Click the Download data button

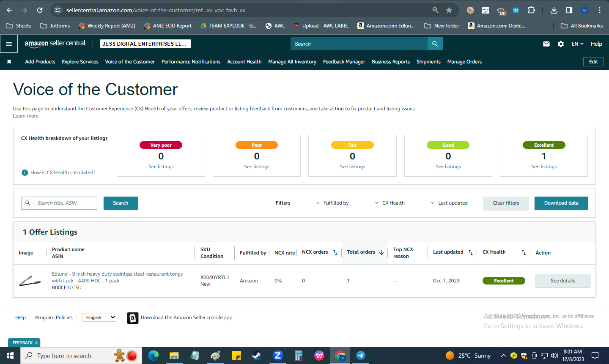click(x=561, y=203)
